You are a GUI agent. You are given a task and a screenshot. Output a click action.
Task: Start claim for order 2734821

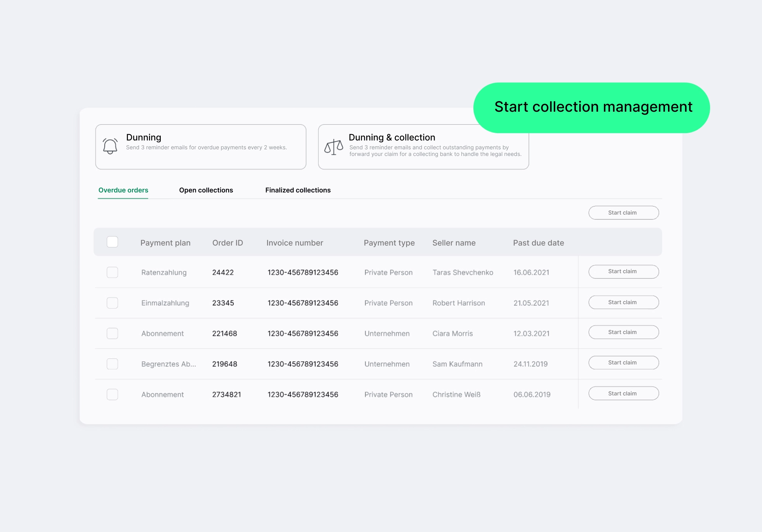623,393
